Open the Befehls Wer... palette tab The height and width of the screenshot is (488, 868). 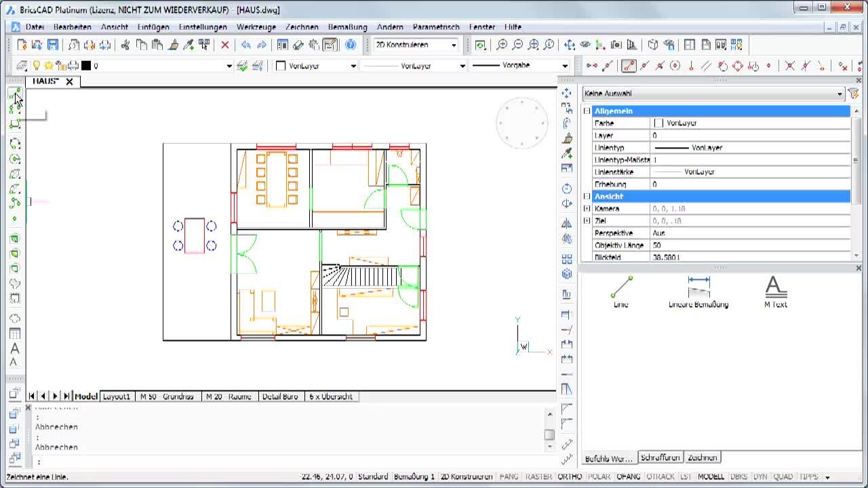(608, 458)
